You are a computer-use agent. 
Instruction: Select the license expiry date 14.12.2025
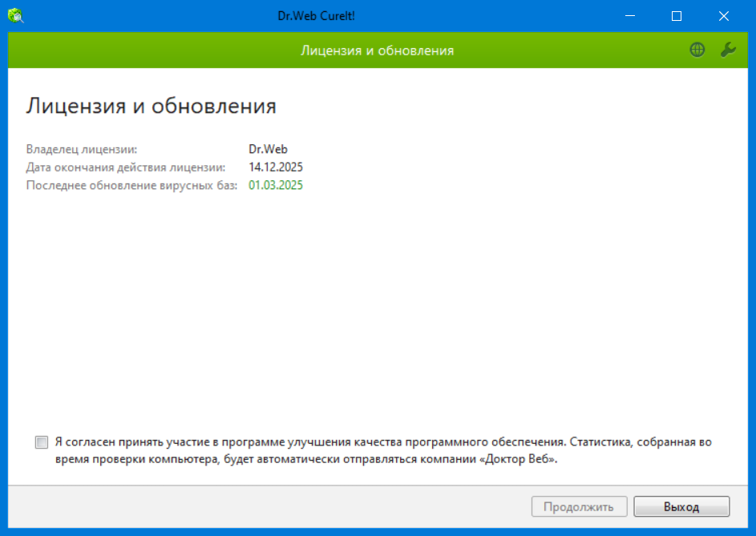click(x=276, y=167)
